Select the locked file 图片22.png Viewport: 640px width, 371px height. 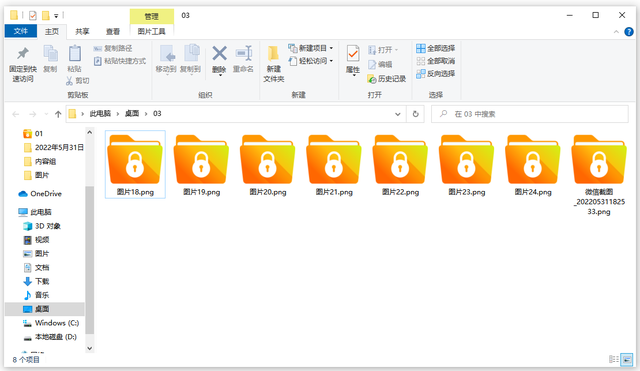tap(400, 164)
